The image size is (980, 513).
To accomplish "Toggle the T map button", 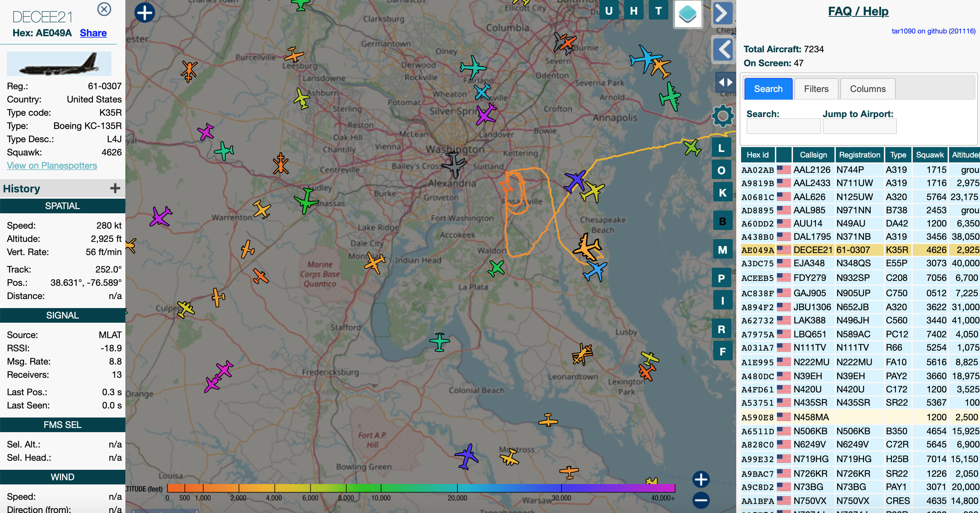I will [658, 11].
